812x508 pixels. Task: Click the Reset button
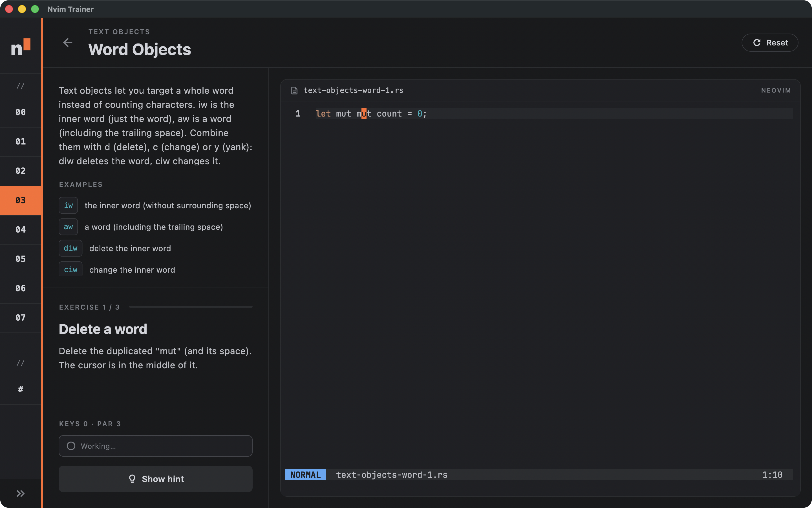pyautogui.click(x=770, y=43)
